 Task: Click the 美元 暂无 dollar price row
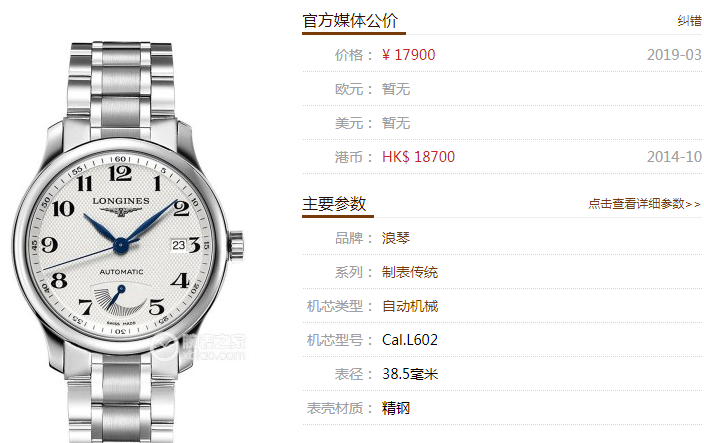pos(502,123)
